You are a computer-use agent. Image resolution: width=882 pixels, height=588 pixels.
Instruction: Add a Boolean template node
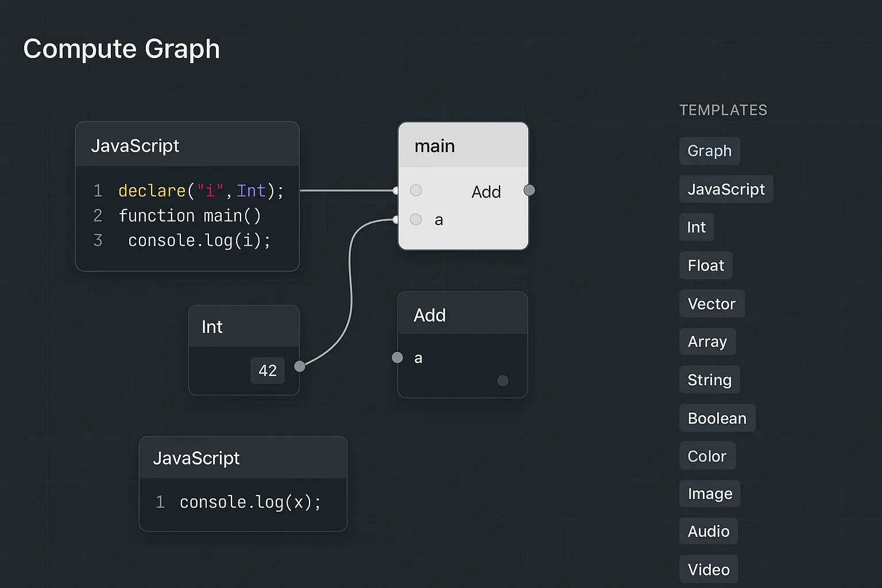tap(717, 418)
